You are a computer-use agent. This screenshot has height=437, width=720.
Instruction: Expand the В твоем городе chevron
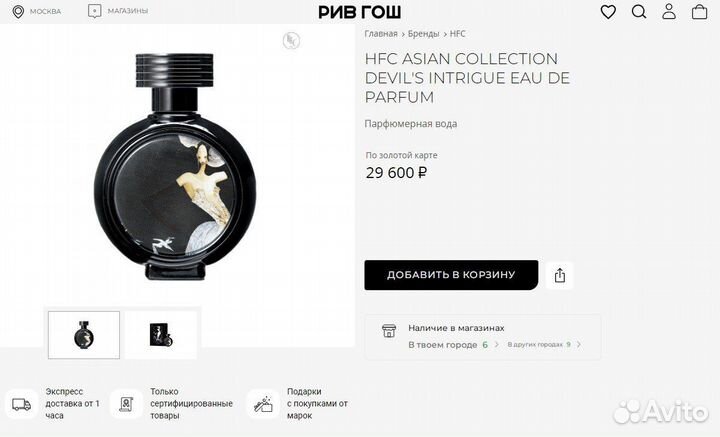(496, 344)
